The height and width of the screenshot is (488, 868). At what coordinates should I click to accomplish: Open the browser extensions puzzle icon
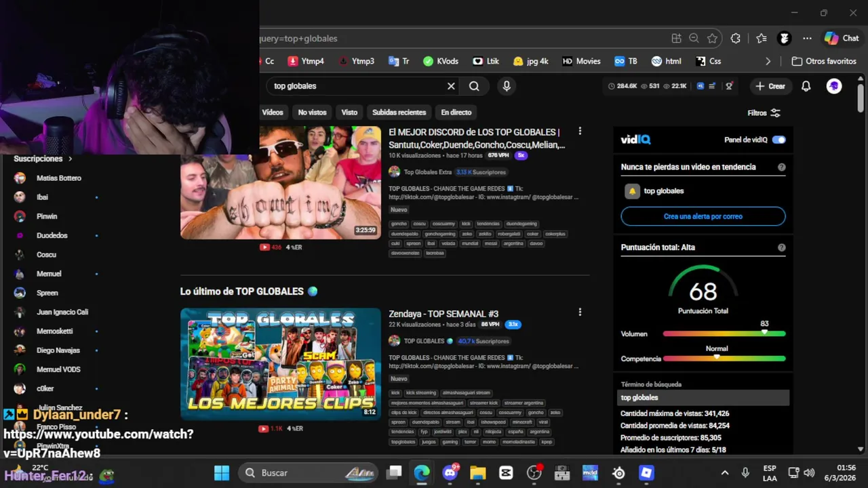(736, 39)
